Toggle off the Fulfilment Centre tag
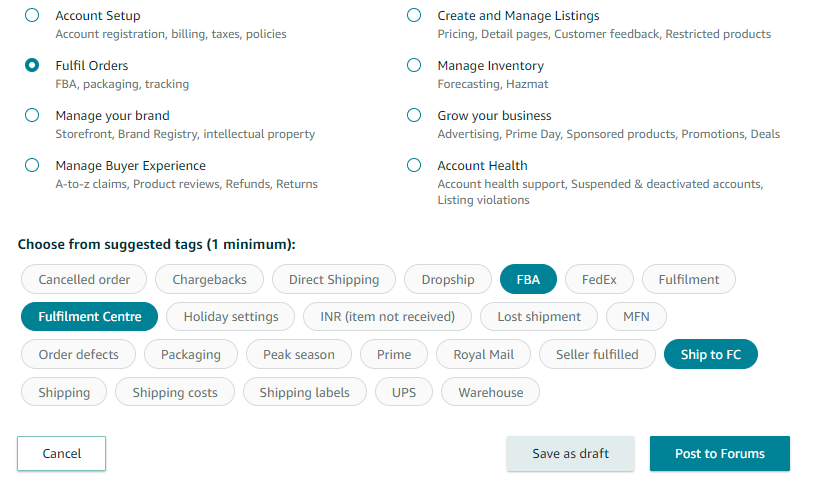This screenshot has height=480, width=817. click(89, 316)
